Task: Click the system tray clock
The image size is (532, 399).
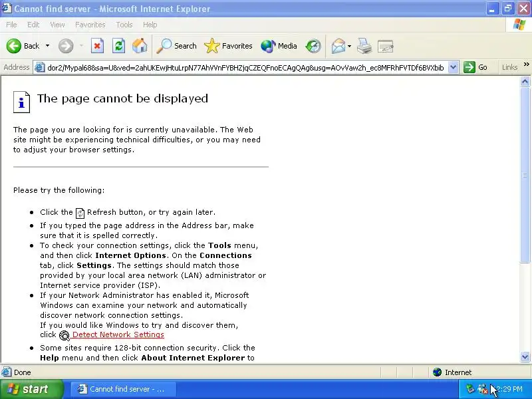Action: pos(509,389)
